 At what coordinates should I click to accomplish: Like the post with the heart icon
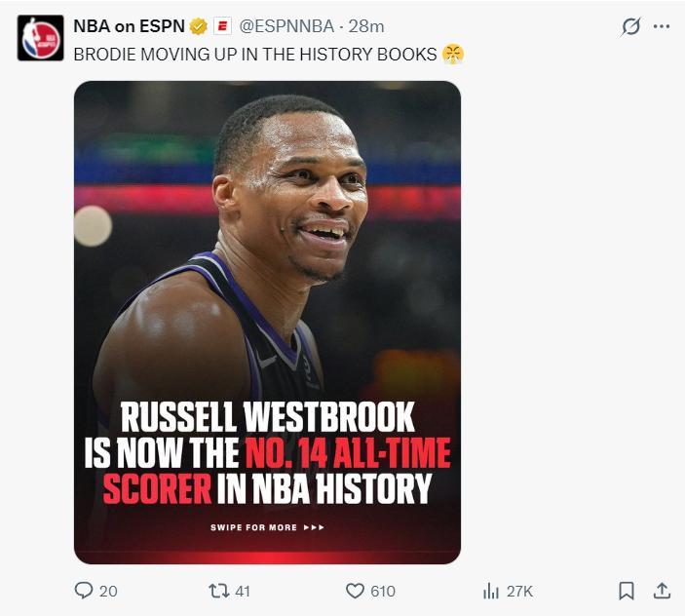(x=355, y=591)
